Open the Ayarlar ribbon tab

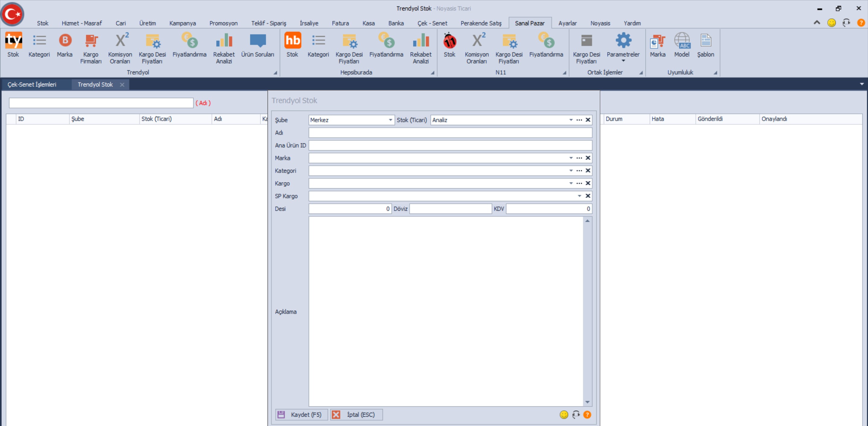567,23
